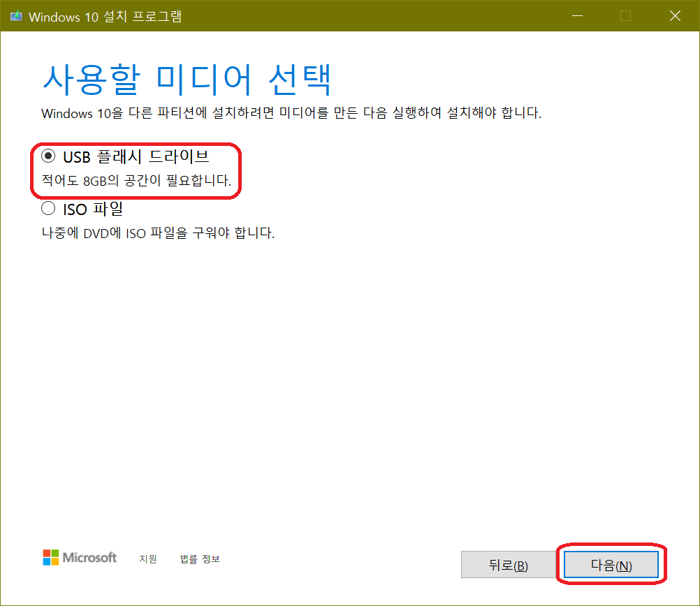
Task: Open the 법률 정보 link
Action: coord(200,559)
